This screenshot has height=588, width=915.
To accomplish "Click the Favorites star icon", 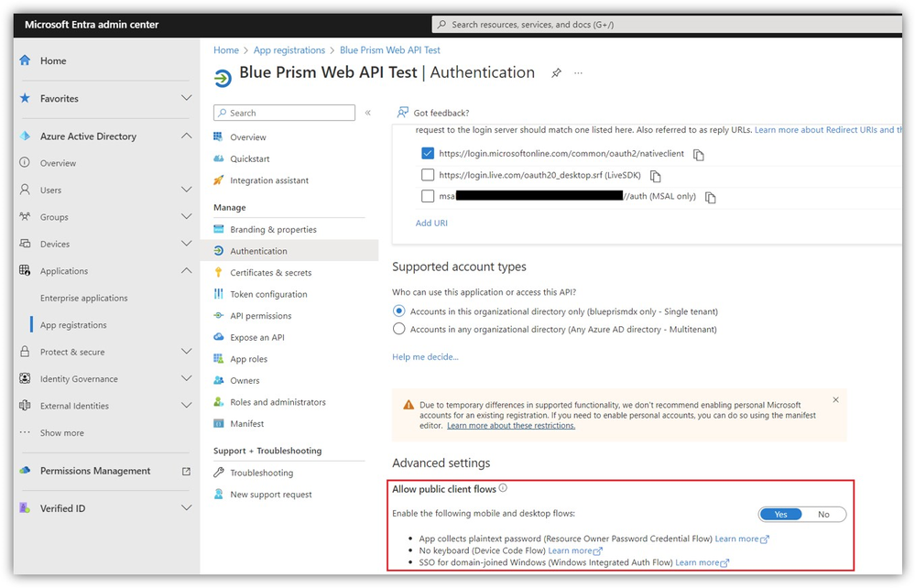I will point(25,98).
